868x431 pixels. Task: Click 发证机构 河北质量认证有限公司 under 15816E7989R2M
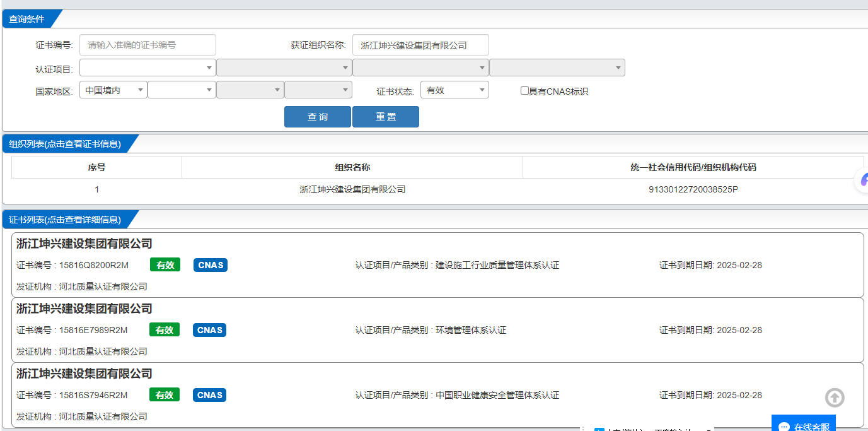click(x=82, y=351)
